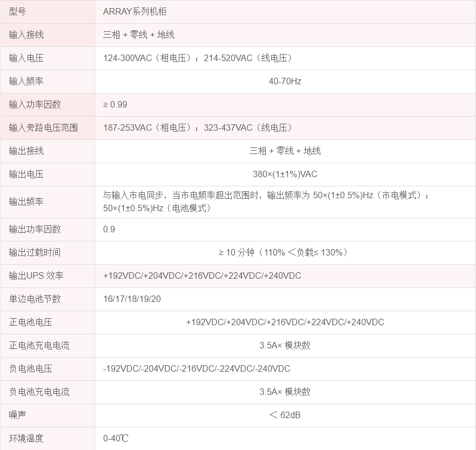Click the 40-70Hz input frequency value
The height and width of the screenshot is (450, 476).
click(285, 81)
